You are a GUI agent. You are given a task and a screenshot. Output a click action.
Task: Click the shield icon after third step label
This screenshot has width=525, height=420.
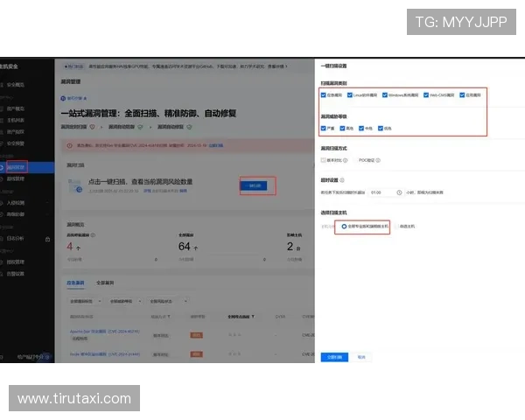pos(189,127)
